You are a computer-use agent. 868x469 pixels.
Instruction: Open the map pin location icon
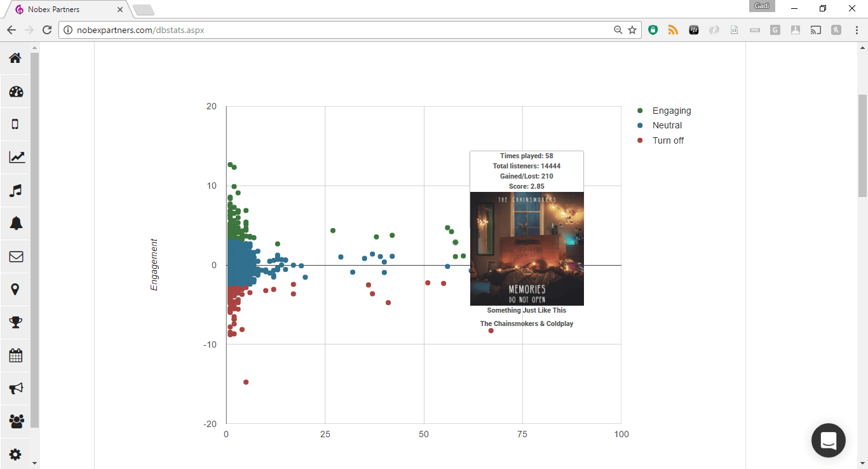[15, 290]
